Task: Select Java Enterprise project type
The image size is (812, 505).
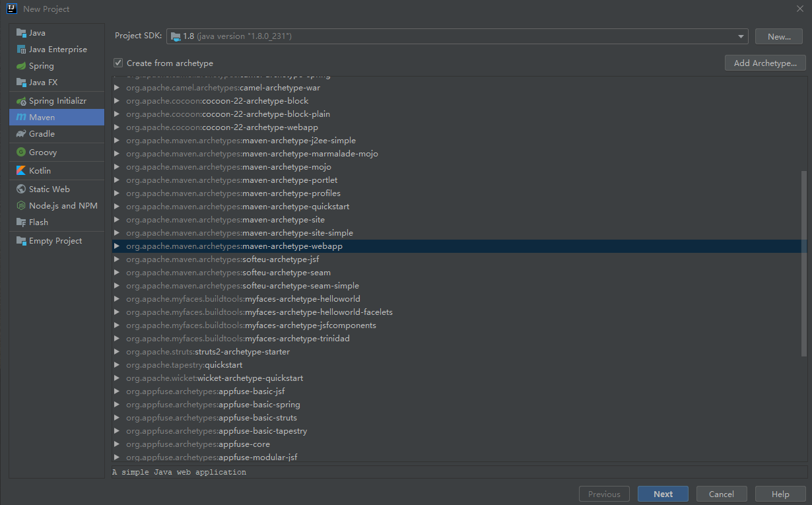Action: 57,50
